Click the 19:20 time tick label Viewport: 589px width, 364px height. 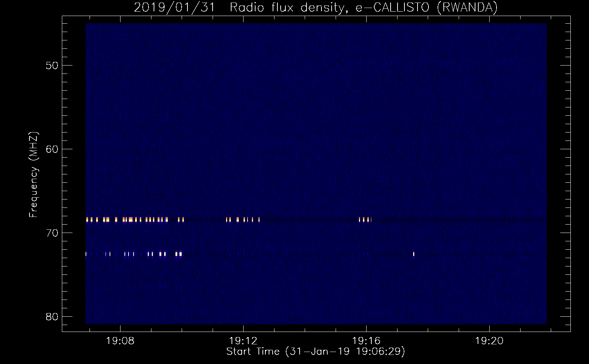[489, 341]
